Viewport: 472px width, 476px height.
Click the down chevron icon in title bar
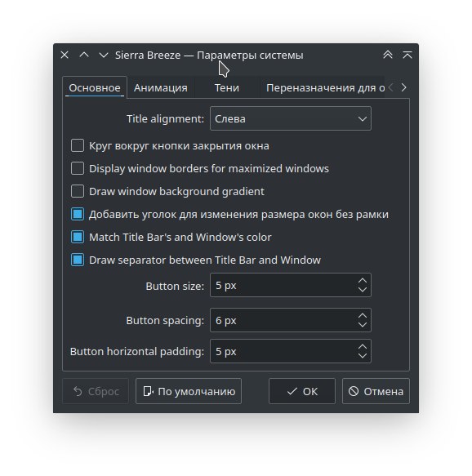pyautogui.click(x=104, y=56)
